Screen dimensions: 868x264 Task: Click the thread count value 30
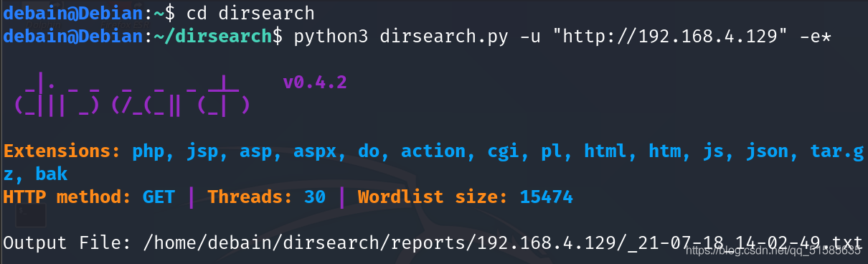(314, 197)
